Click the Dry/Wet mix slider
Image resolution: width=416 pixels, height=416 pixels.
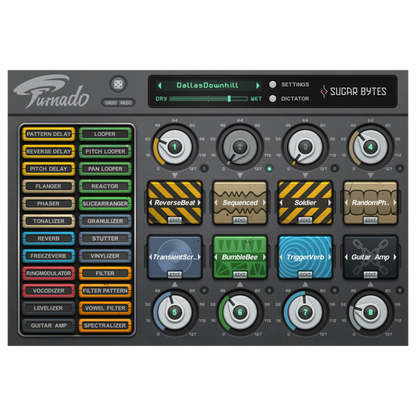tap(209, 99)
